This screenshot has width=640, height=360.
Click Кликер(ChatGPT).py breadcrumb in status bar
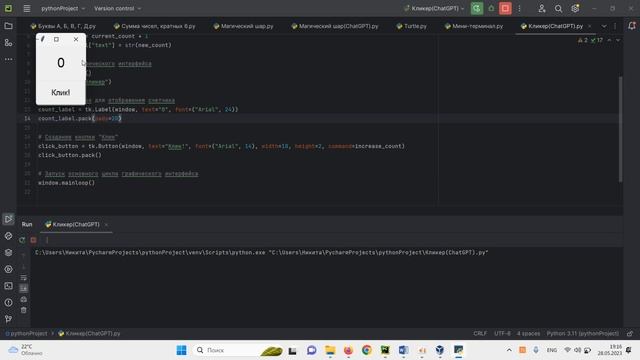[89, 333]
